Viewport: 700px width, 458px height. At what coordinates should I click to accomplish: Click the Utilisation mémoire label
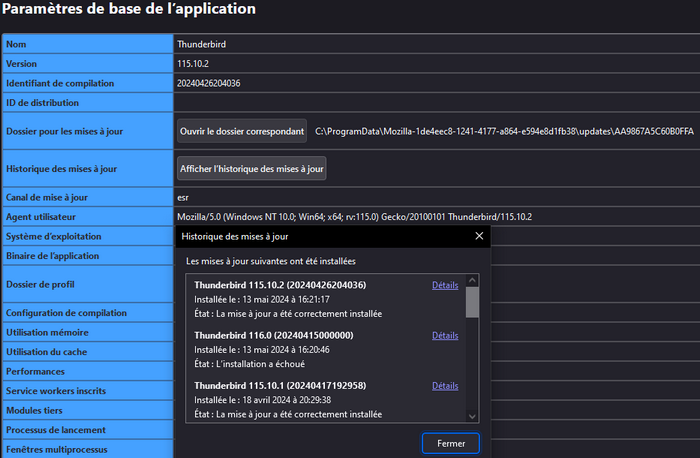[47, 333]
